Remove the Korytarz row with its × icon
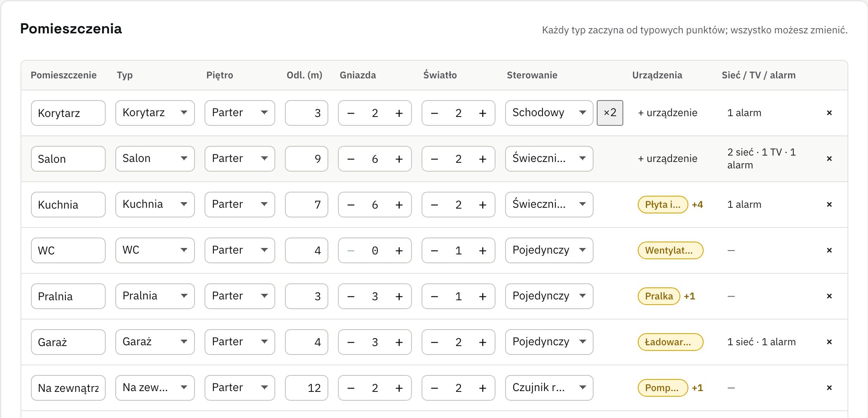Image resolution: width=868 pixels, height=418 pixels. (829, 113)
